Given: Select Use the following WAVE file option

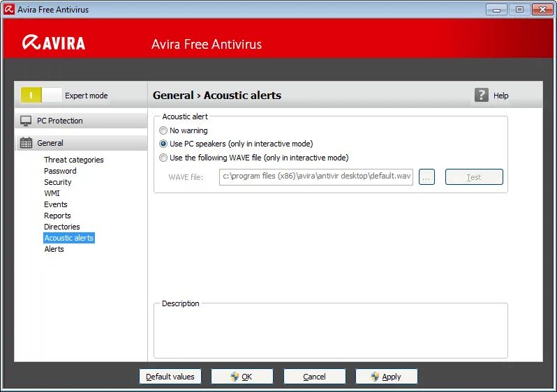Looking at the screenshot, I should (x=163, y=158).
